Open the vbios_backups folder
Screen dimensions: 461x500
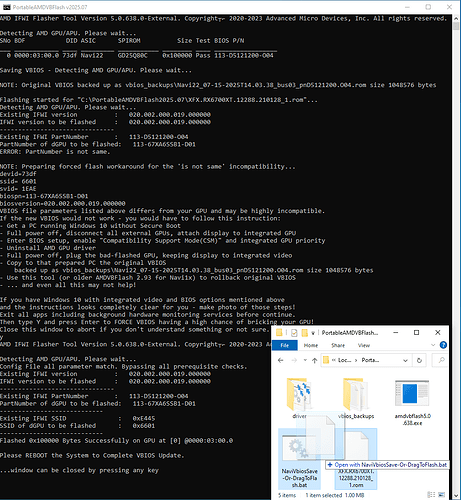(356, 398)
